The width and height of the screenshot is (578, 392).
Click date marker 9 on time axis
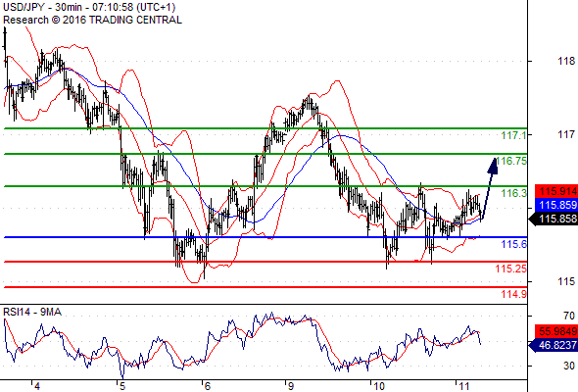(x=291, y=386)
